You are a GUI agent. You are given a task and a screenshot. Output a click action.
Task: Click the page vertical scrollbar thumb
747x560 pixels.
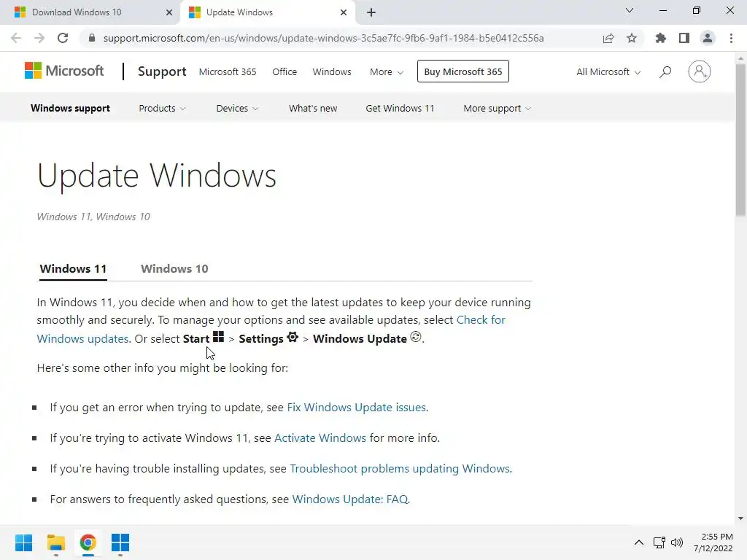pos(740,139)
